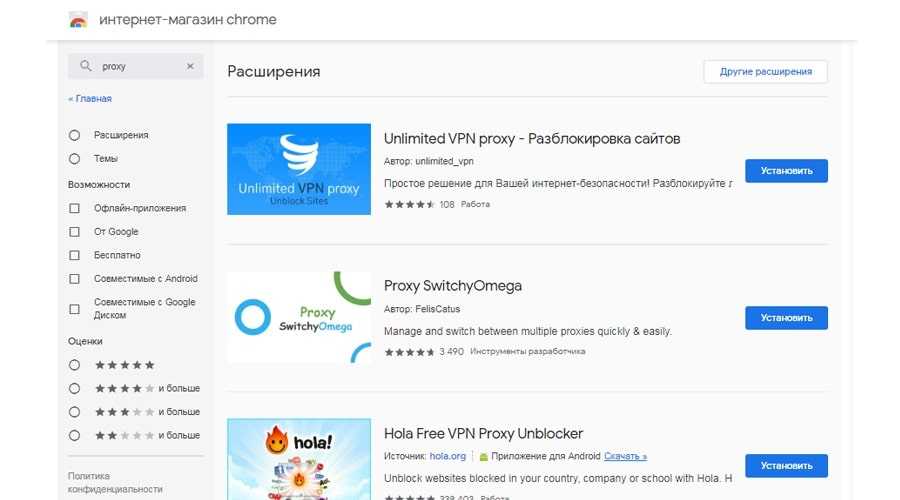Select the five-star rating filter
Screen dimensions: 900x500
pyautogui.click(x=74, y=365)
